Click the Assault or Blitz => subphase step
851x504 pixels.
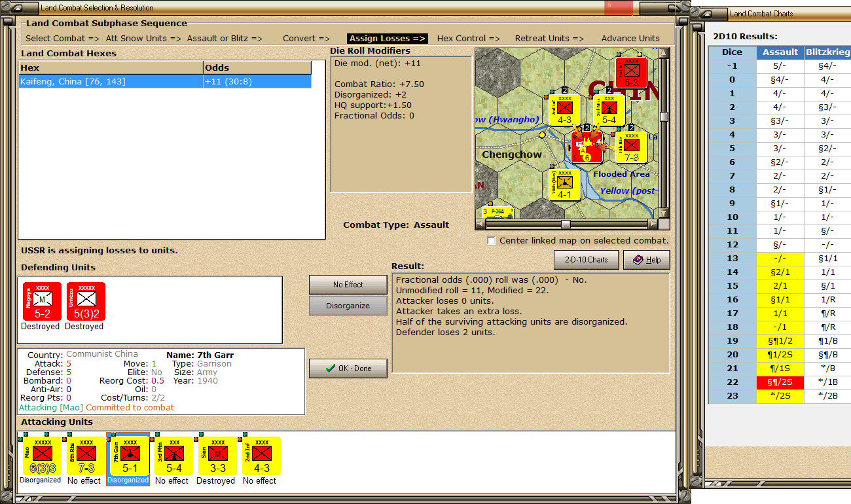pos(225,38)
